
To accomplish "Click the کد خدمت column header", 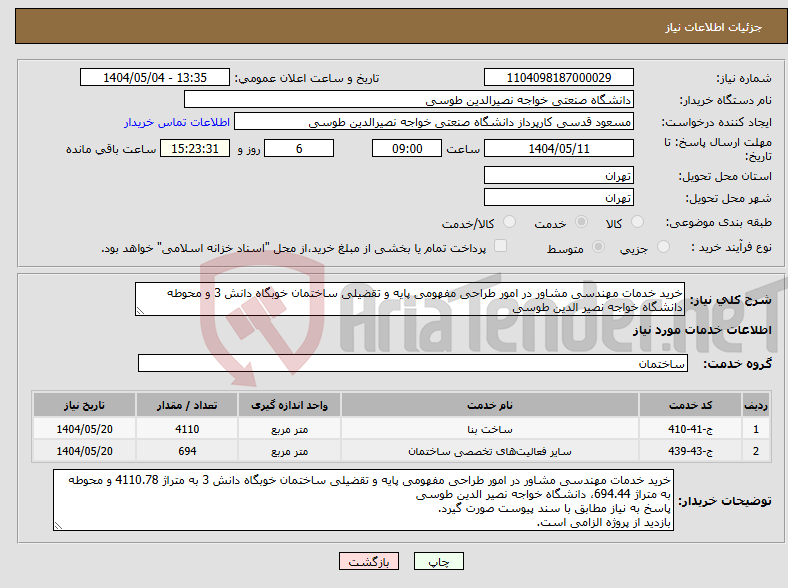I will [x=691, y=405].
